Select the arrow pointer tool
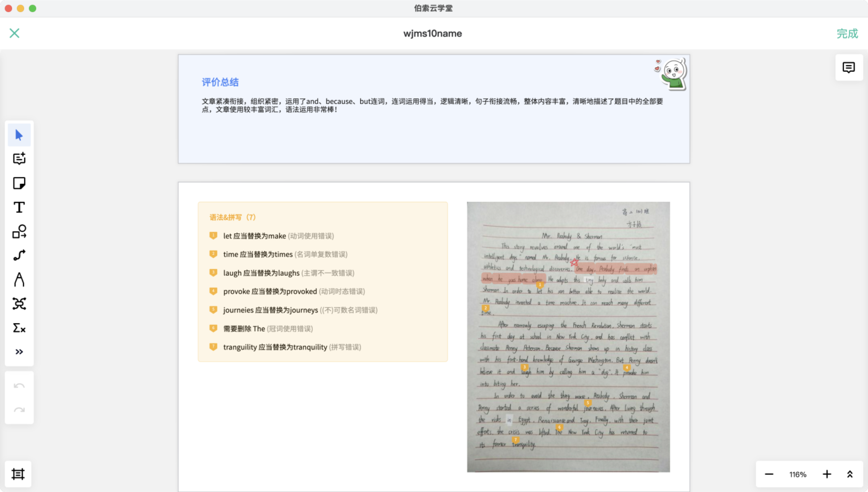This screenshot has width=868, height=492. click(19, 135)
